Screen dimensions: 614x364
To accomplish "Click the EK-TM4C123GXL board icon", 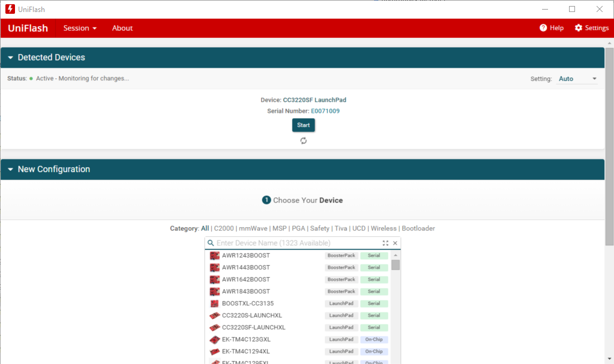I will click(x=215, y=339).
